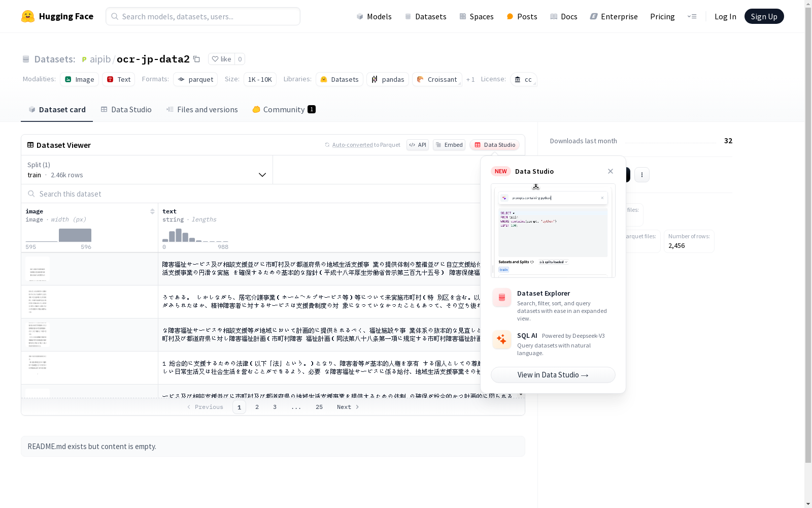Image resolution: width=812 pixels, height=508 pixels.
Task: Click the Datasets: breadcrumb label
Action: (55, 59)
